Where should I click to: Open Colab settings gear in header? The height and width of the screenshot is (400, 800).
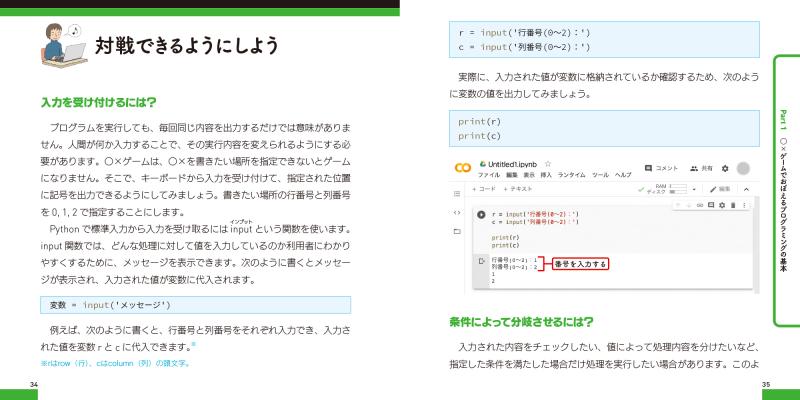point(725,168)
